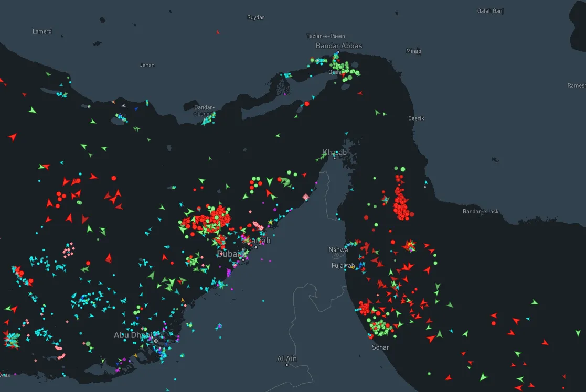Image resolution: width=586 pixels, height=392 pixels.
Task: Click the Minab town label
Action: pos(413,51)
